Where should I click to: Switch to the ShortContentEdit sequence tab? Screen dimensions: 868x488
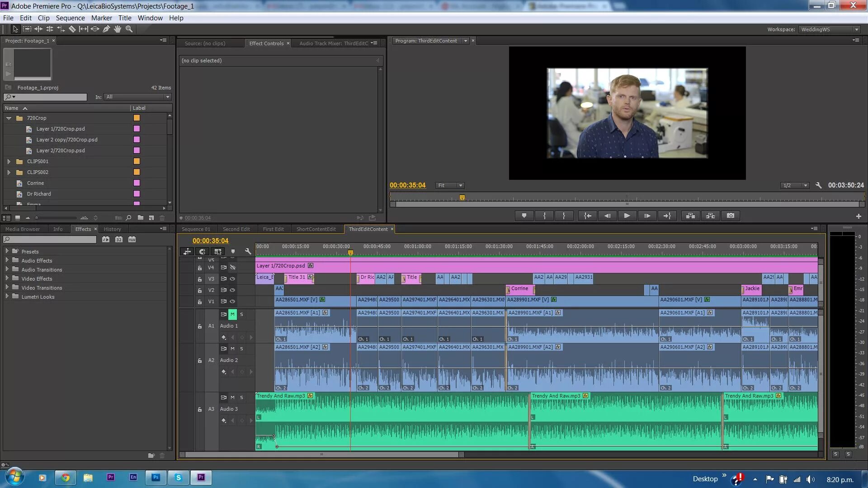(x=316, y=229)
